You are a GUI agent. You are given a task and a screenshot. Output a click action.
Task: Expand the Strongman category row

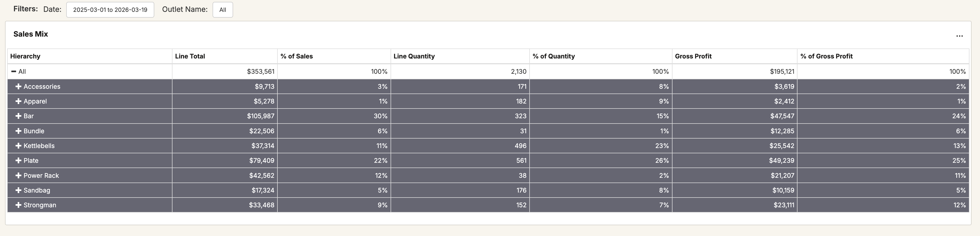[18, 205]
